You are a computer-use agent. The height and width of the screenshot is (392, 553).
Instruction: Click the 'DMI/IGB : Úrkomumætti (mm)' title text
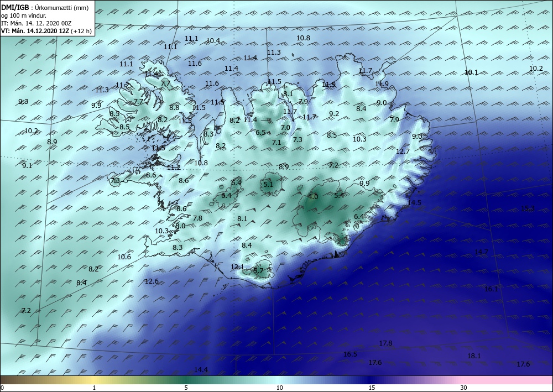point(44,8)
